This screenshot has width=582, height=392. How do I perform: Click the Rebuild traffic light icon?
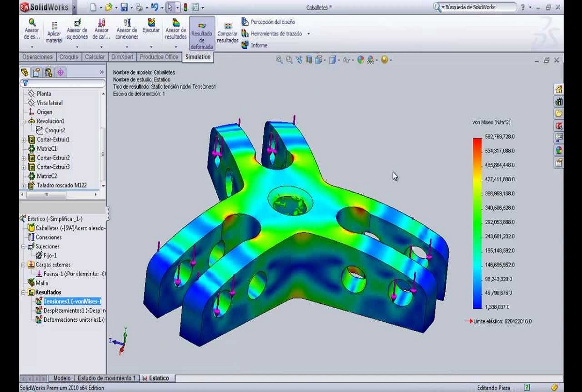(x=185, y=7)
